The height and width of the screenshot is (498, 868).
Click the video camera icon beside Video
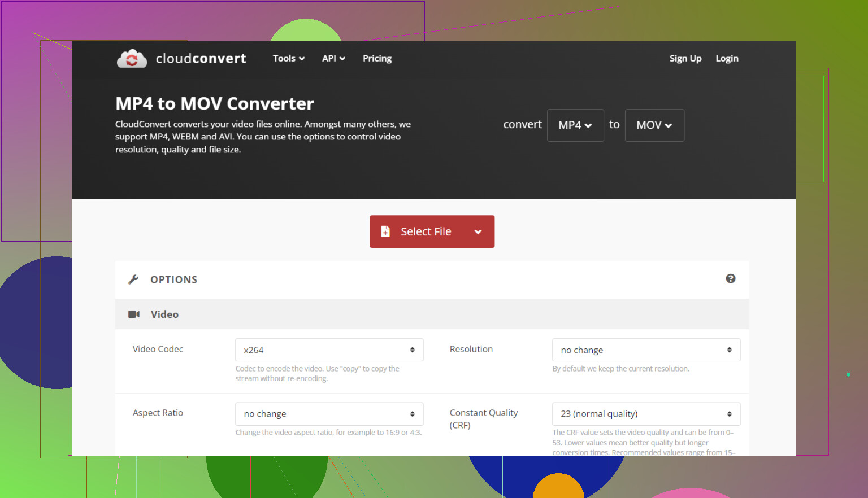pos(134,314)
